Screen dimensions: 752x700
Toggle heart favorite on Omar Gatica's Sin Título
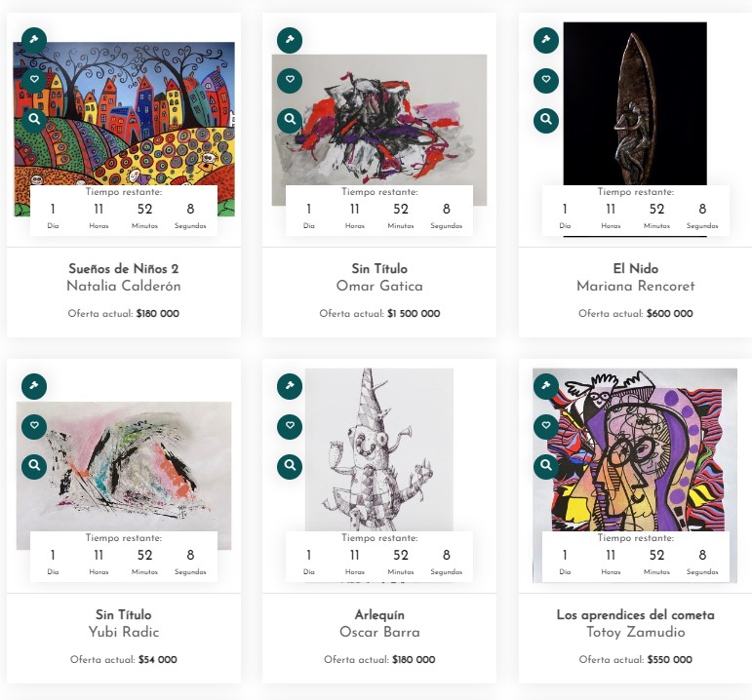290,80
